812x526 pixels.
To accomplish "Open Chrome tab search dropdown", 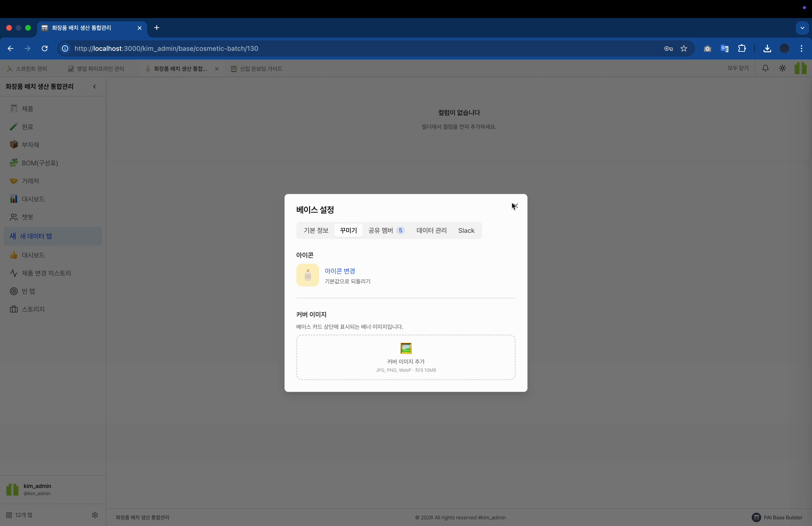I will tap(802, 28).
